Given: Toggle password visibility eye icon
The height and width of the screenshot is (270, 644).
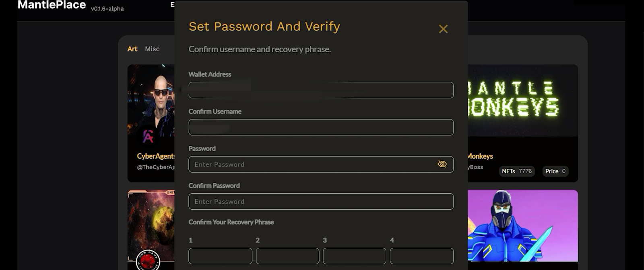Looking at the screenshot, I should pyautogui.click(x=442, y=164).
